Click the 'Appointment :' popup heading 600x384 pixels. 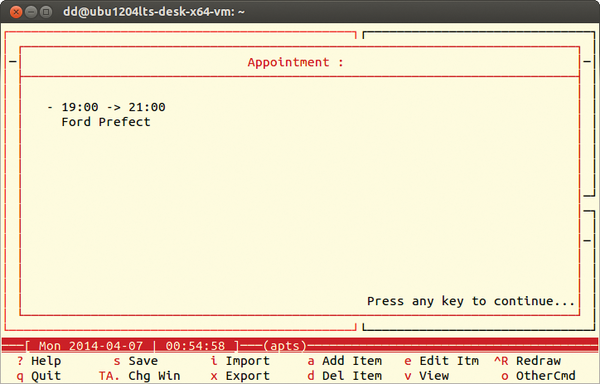pos(295,62)
